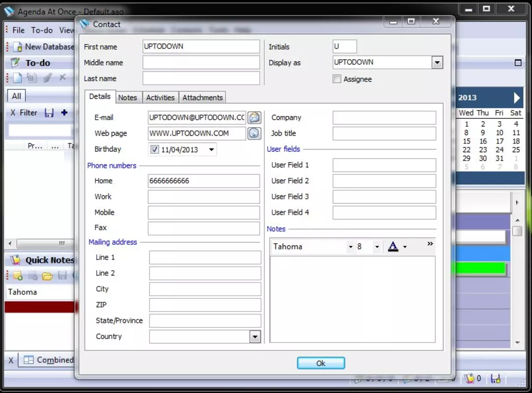Maximize the calendar panel with square icon
Screen dimensions: 532x393
[518, 63]
